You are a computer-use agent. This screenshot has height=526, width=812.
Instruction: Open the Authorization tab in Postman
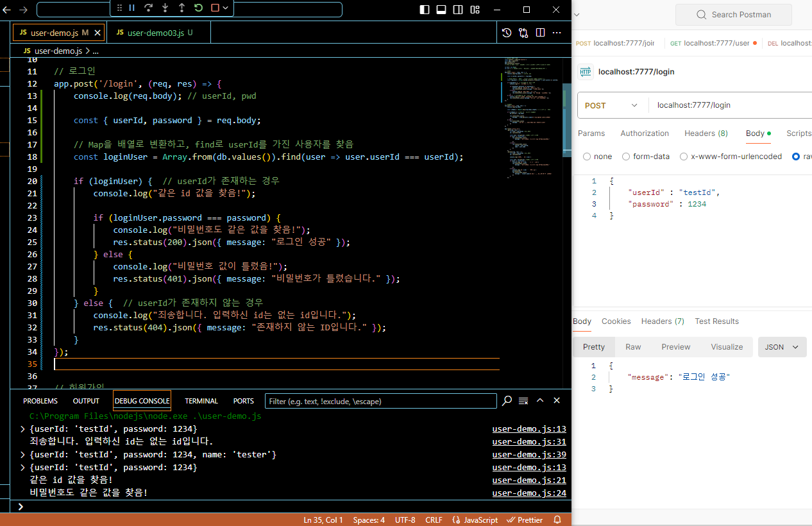tap(645, 133)
